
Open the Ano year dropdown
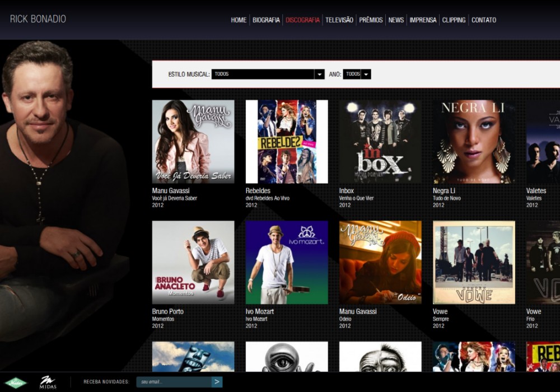click(365, 74)
